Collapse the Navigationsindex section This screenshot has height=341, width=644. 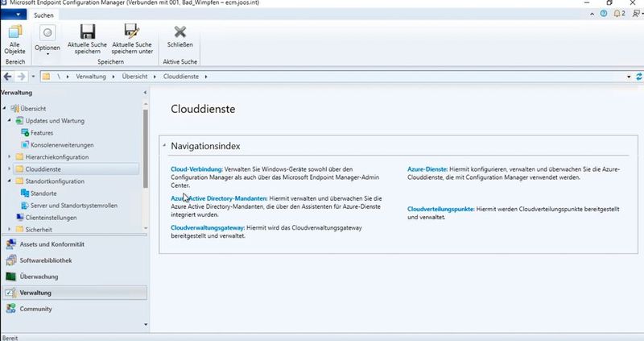pyautogui.click(x=164, y=146)
